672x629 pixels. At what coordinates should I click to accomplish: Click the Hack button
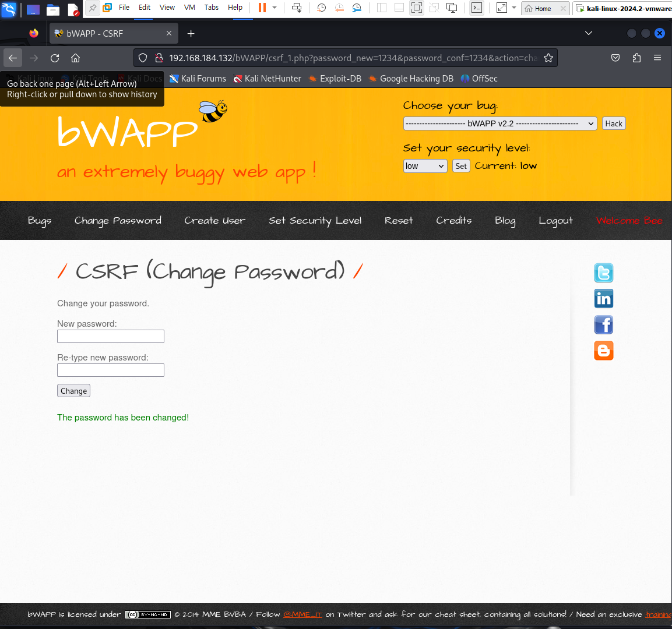pyautogui.click(x=613, y=123)
